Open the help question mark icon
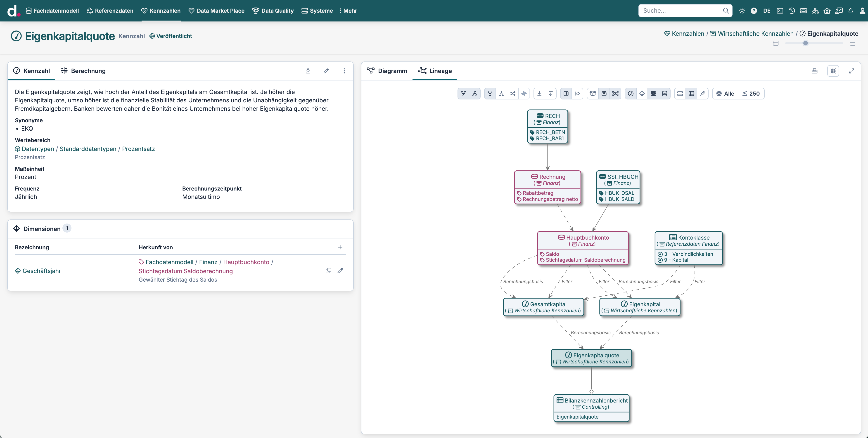Screen dimensions: 868x438 [x=754, y=10]
